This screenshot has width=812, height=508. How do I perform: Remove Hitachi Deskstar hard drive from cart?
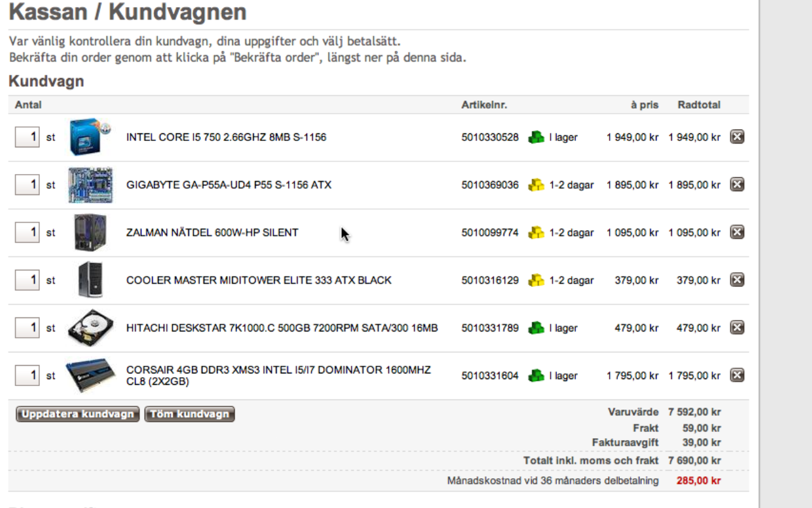tap(737, 327)
